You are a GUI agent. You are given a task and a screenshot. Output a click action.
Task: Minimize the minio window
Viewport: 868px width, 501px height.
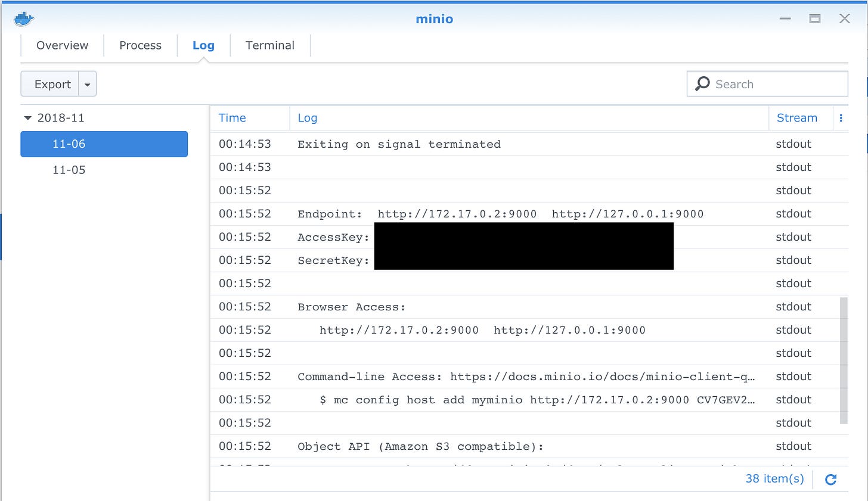785,18
